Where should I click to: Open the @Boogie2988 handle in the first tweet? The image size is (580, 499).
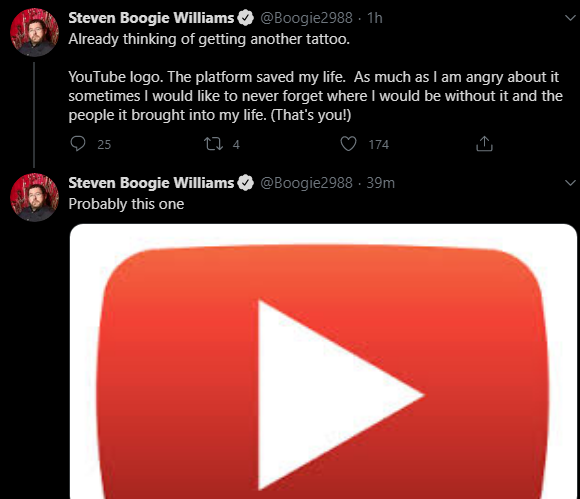tap(306, 18)
